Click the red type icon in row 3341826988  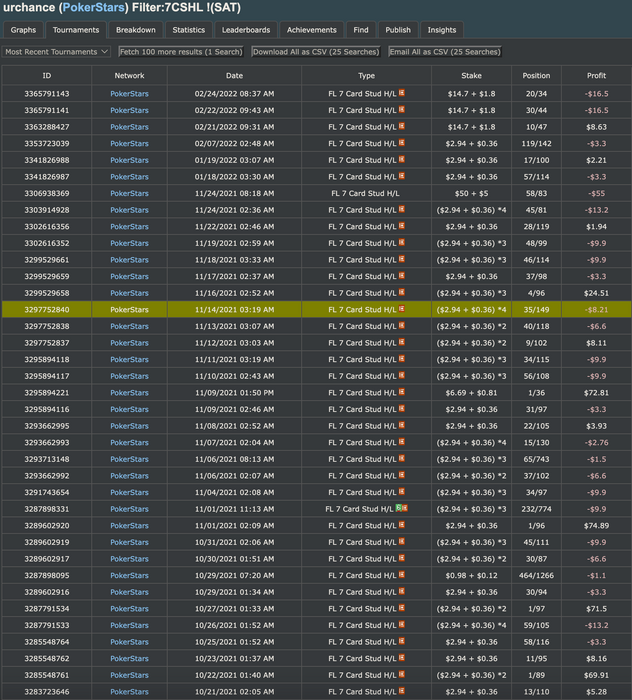coord(402,159)
